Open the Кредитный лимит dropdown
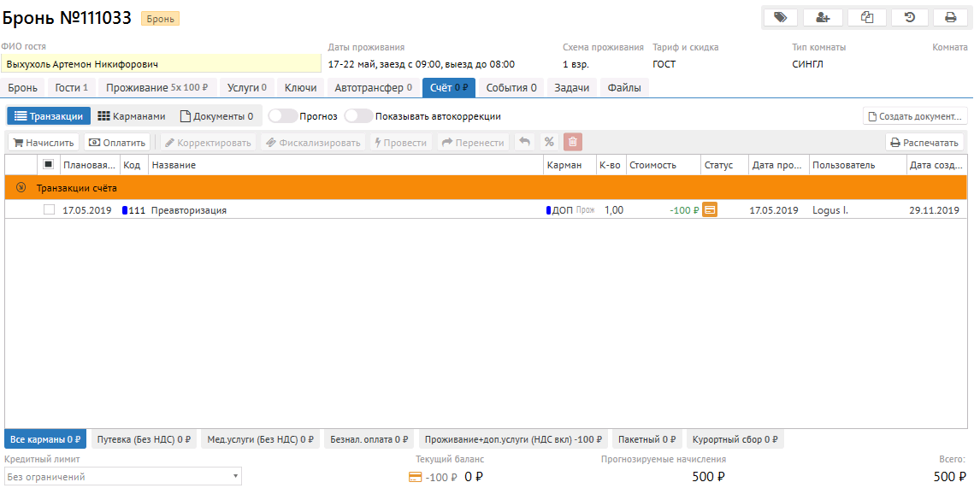The height and width of the screenshot is (494, 980). [x=123, y=477]
